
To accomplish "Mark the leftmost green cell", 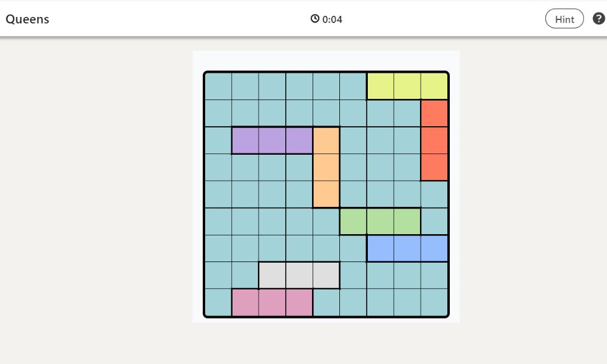I will (354, 221).
